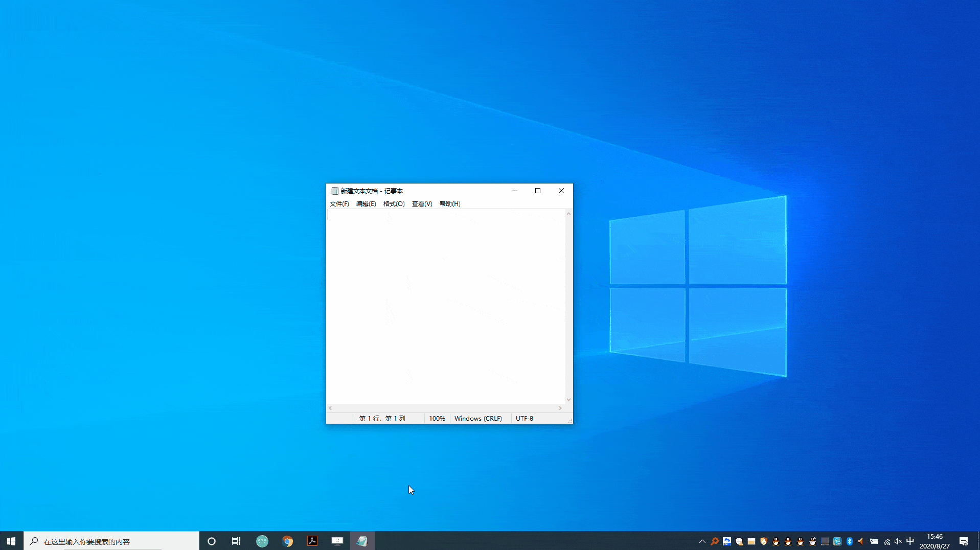The width and height of the screenshot is (980, 550).
Task: Expand the 查看(V) menu
Action: tap(422, 204)
